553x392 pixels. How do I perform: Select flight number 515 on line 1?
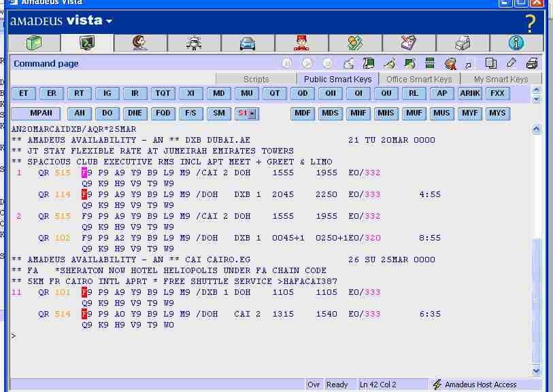point(63,173)
